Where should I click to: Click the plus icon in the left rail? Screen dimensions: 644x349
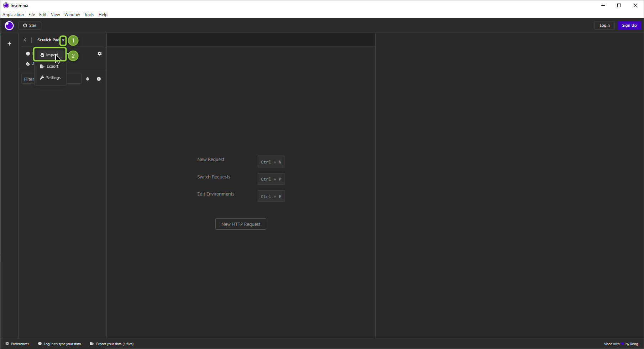[x=10, y=44]
